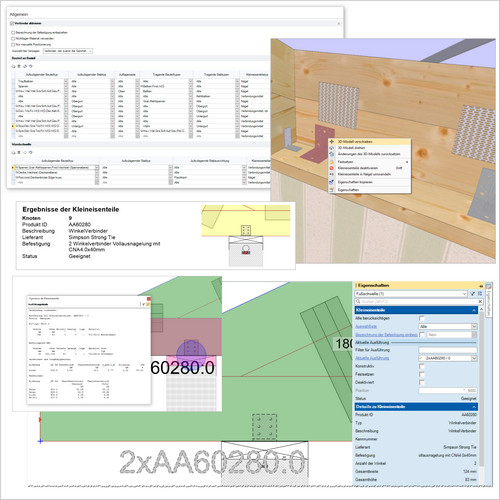Image resolution: width=500 pixels, height=500 pixels.
Task: Toggle the Deaktiviert checkbox
Action: click(422, 382)
